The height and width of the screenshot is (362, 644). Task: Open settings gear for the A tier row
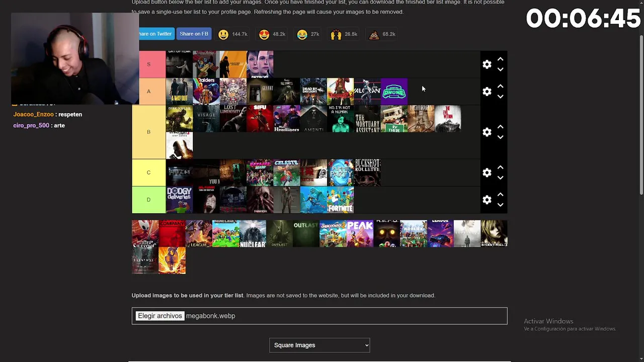click(487, 92)
